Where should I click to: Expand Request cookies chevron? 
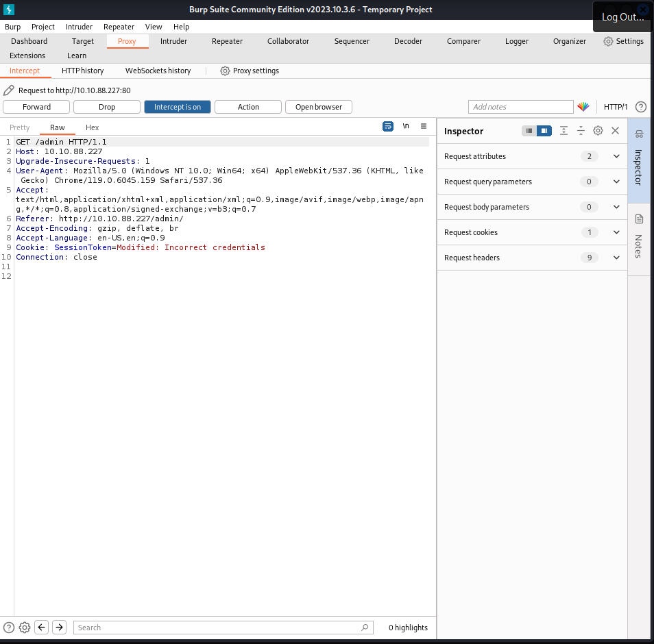[x=616, y=232]
